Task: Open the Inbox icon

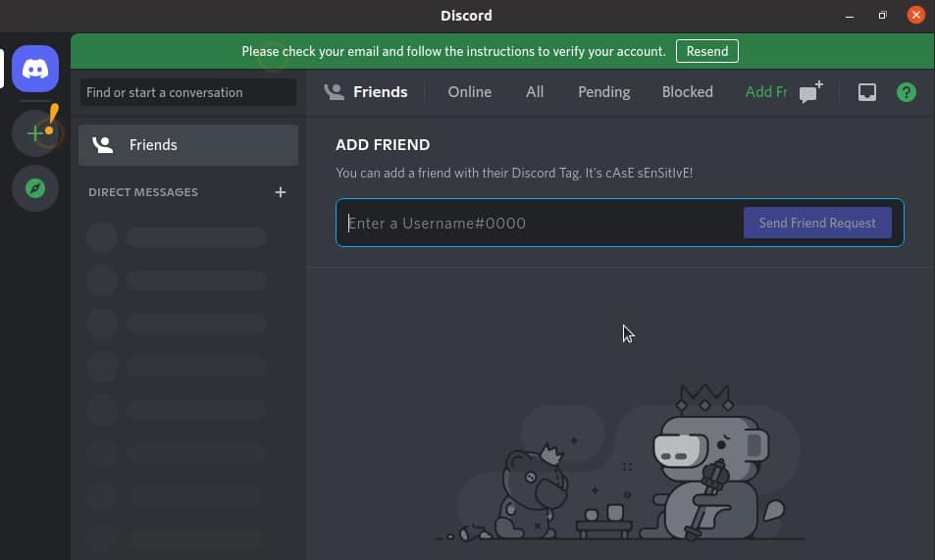Action: (x=867, y=92)
